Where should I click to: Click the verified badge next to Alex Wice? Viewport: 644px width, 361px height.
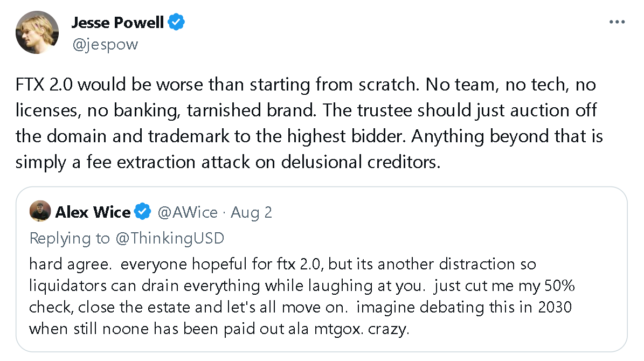coord(143,212)
